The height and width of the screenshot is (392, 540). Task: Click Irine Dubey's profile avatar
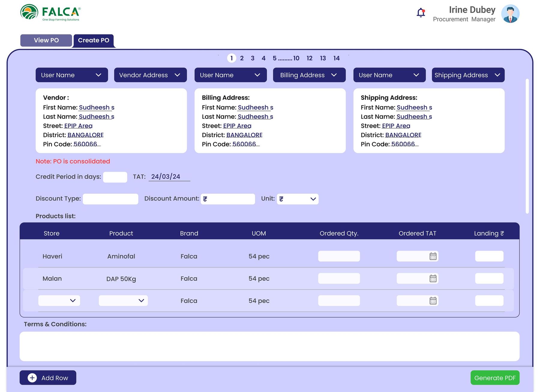point(510,14)
